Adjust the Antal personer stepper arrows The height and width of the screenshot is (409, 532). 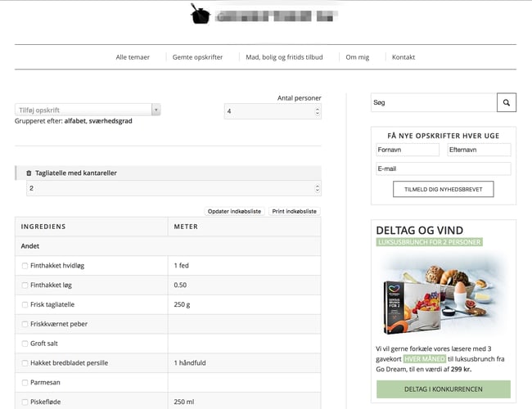click(318, 111)
